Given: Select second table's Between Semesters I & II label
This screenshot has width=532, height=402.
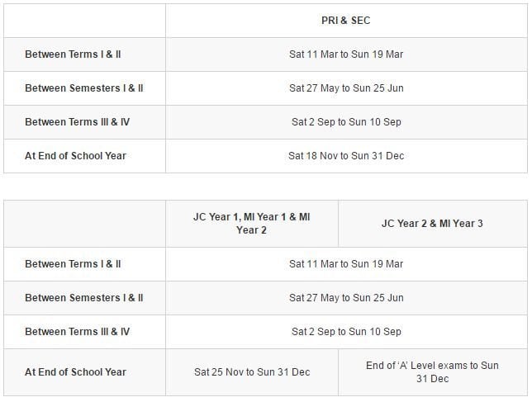Looking at the screenshot, I should [x=84, y=298].
